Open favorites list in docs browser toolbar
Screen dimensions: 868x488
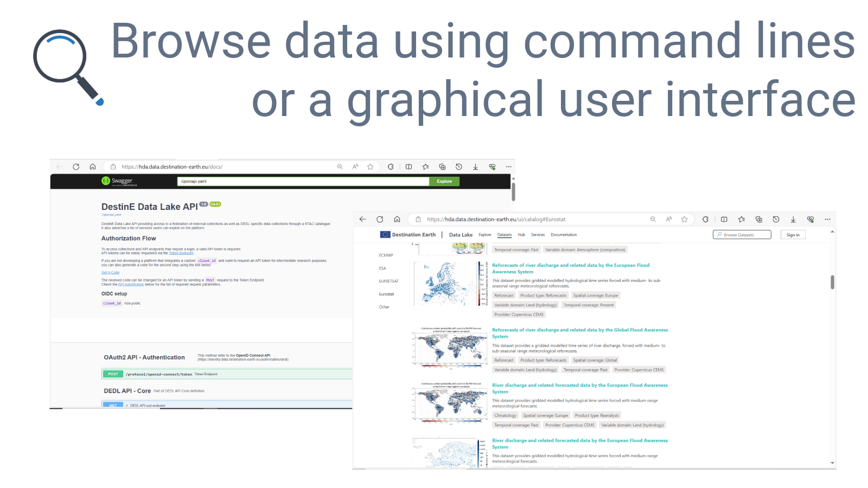425,167
